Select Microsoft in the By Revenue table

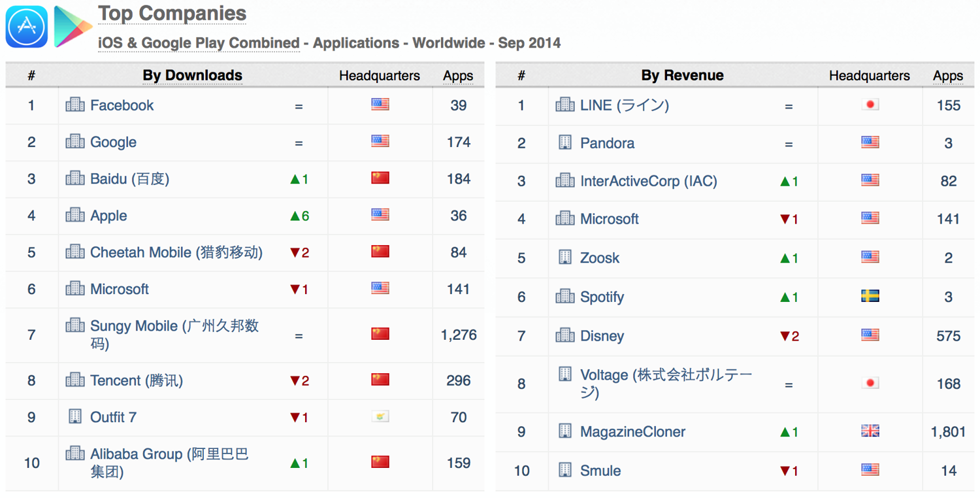pyautogui.click(x=610, y=219)
